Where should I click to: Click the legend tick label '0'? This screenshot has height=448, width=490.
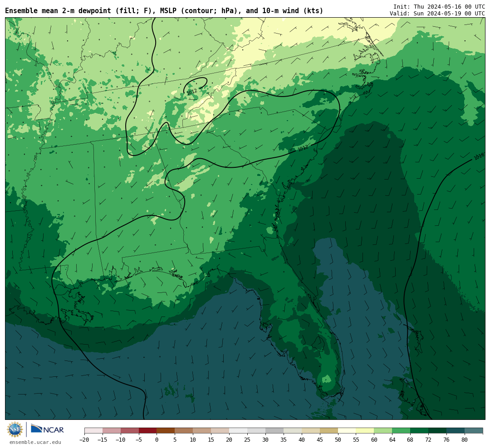click(x=157, y=440)
